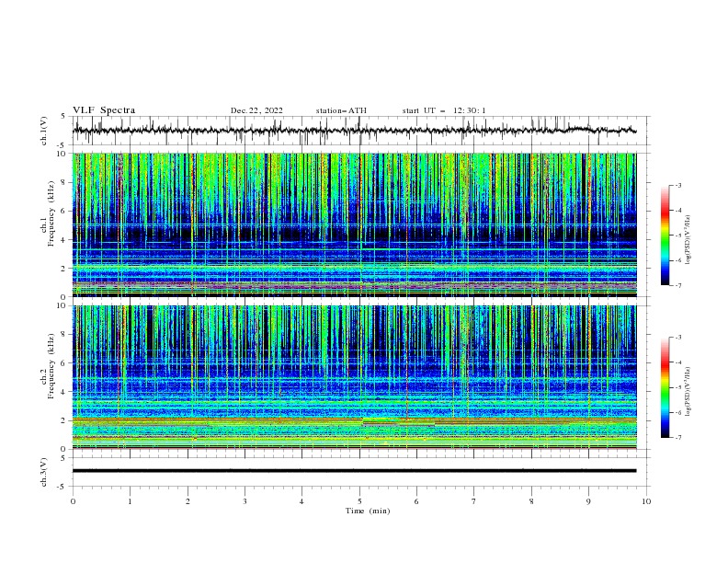This screenshot has width=728, height=563.
Task: Click the "ch.3(V)" axis label
Action: 43,472
